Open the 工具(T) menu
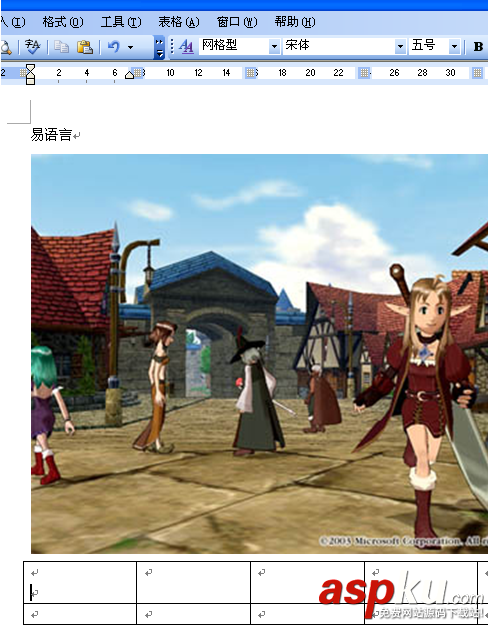Viewport: 489px width, 625px height. [121, 22]
